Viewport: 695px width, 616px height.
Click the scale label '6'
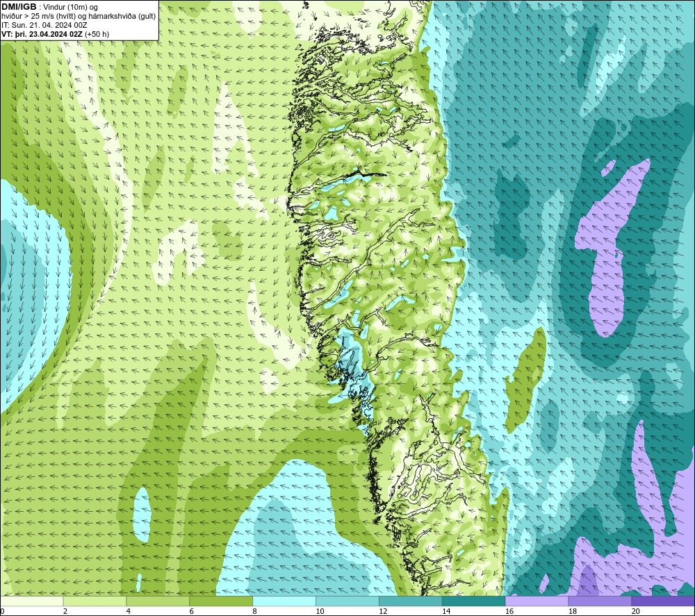click(x=192, y=611)
